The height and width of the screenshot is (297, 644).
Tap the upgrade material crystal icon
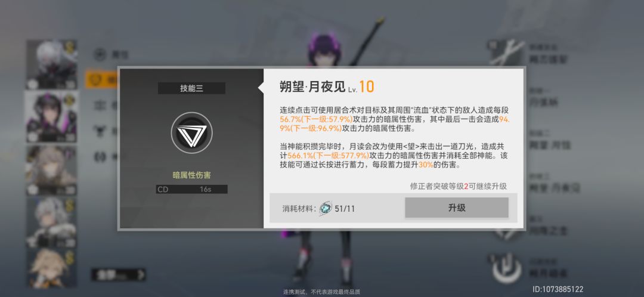[326, 208]
